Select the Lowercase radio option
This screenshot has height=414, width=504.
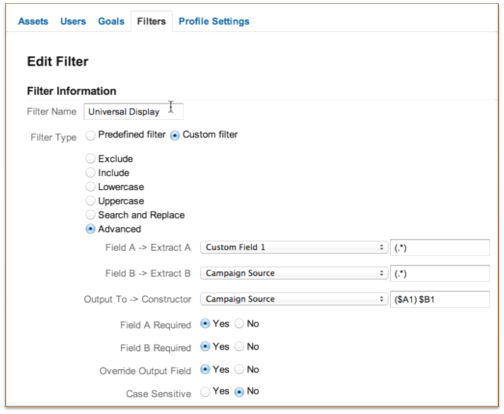point(90,186)
